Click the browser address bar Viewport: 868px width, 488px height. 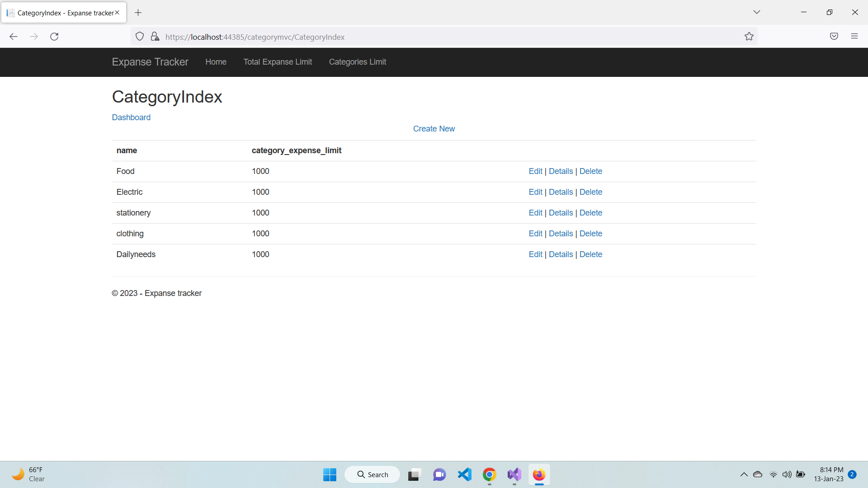click(407, 37)
